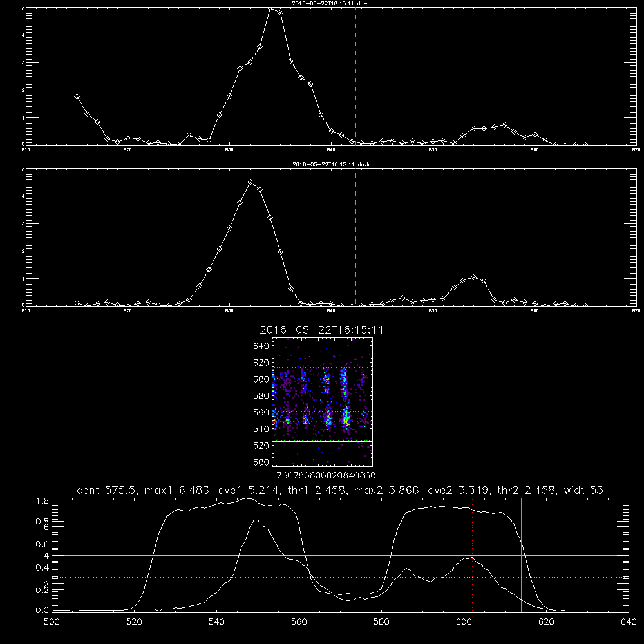Click the red dotted line near 602 in bottom plot
Screen dimensions: 644x644
pyautogui.click(x=473, y=554)
